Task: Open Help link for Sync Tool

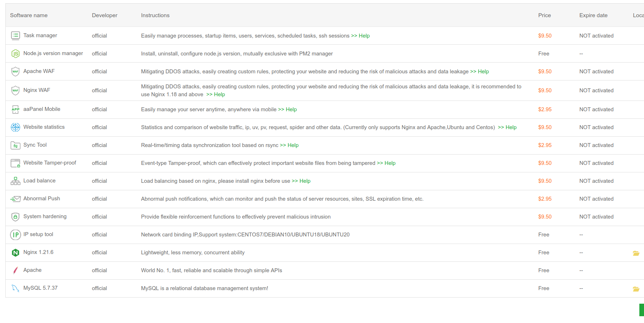Action: click(289, 145)
